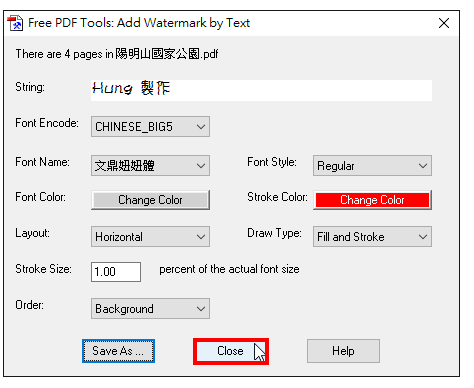Screen dimensions: 474x388
Task: Click the Free PDF Tools title bar icon
Action: 15,23
